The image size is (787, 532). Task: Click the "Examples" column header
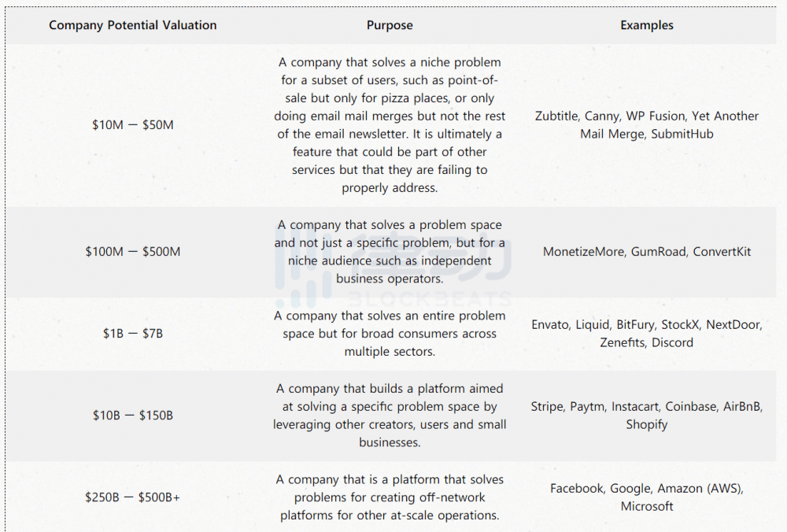tap(647, 25)
